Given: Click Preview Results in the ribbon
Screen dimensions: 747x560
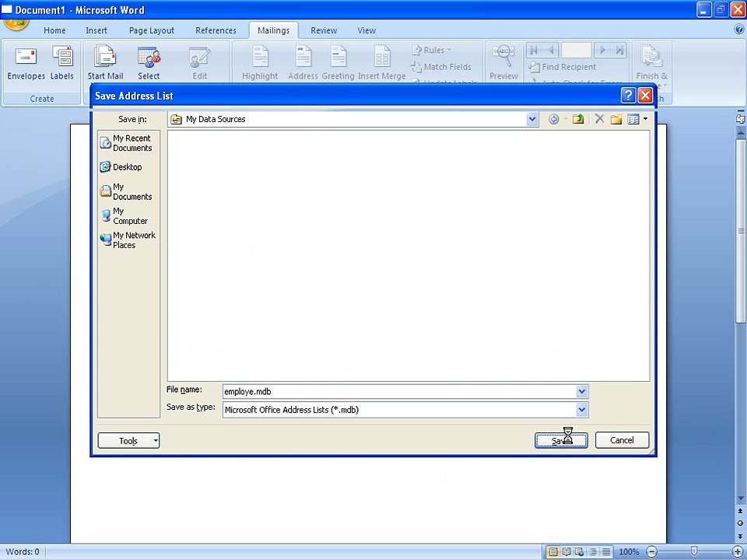Looking at the screenshot, I should [x=503, y=63].
